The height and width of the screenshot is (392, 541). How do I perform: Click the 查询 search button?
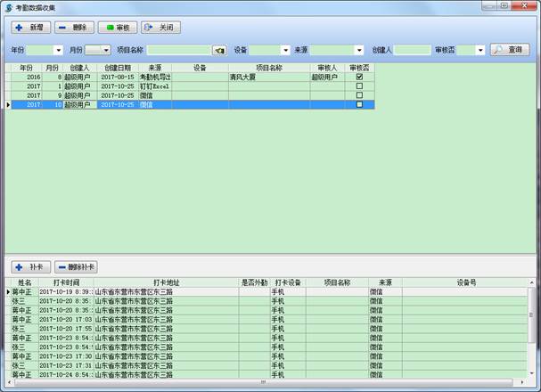click(x=510, y=50)
